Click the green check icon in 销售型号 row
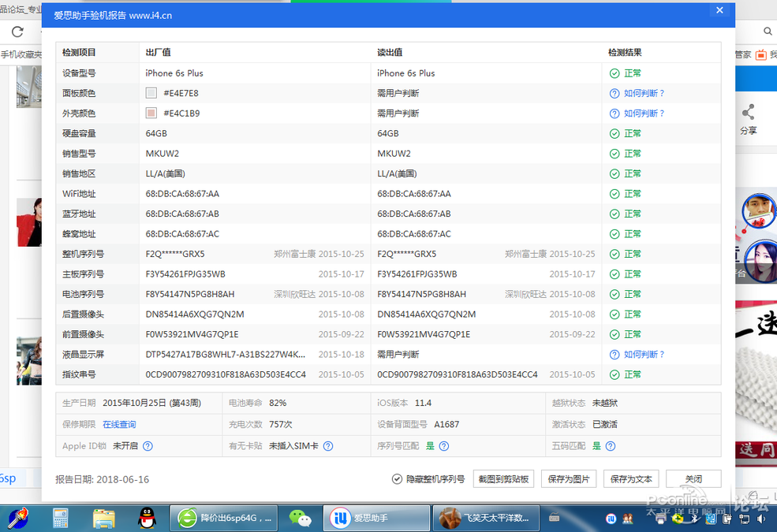Image resolution: width=777 pixels, height=532 pixels. click(615, 154)
